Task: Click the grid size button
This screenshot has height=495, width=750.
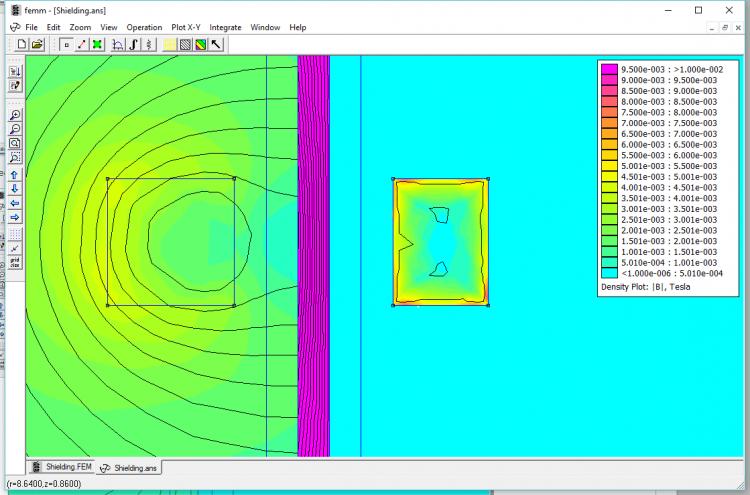Action: click(15, 263)
